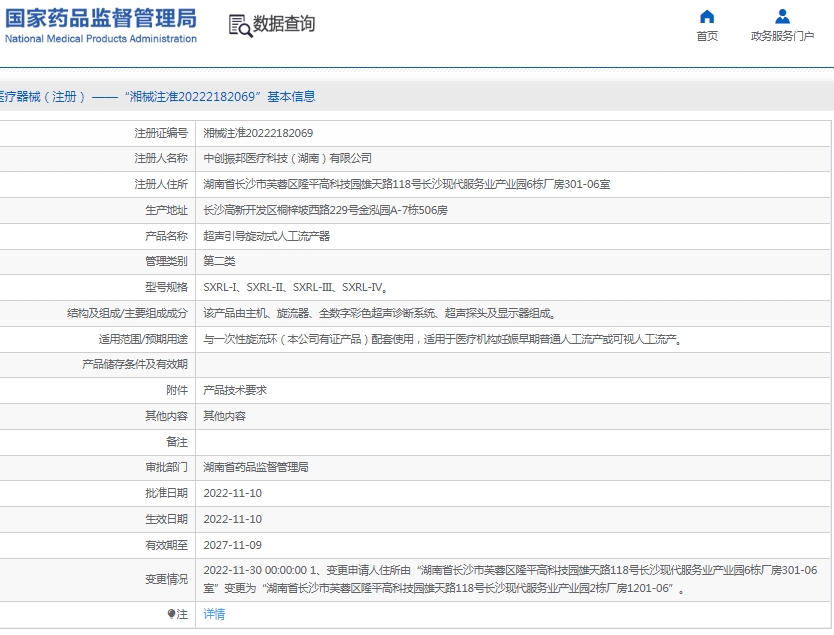
Task: Select model spec SXRL-I、SXRL-II value
Action: (295, 287)
